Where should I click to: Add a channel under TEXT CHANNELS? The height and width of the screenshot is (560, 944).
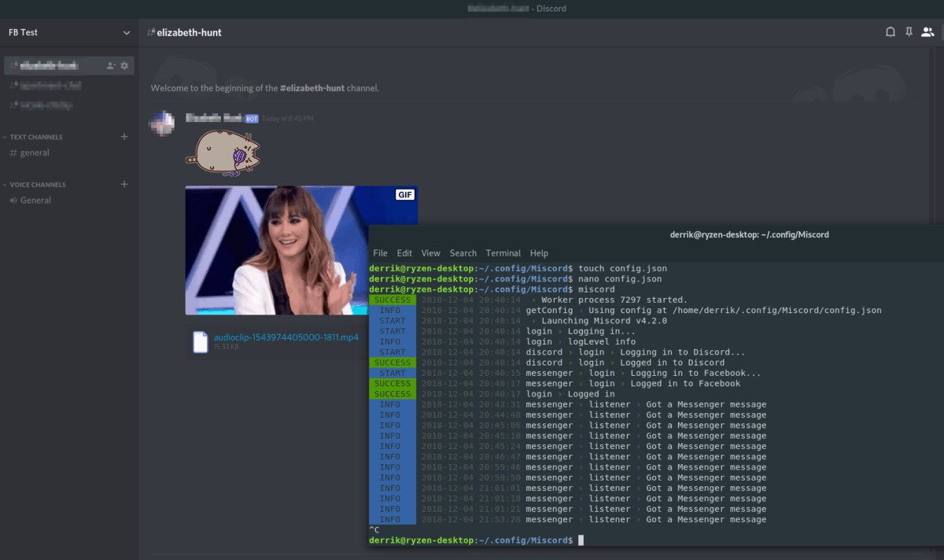[x=124, y=137]
